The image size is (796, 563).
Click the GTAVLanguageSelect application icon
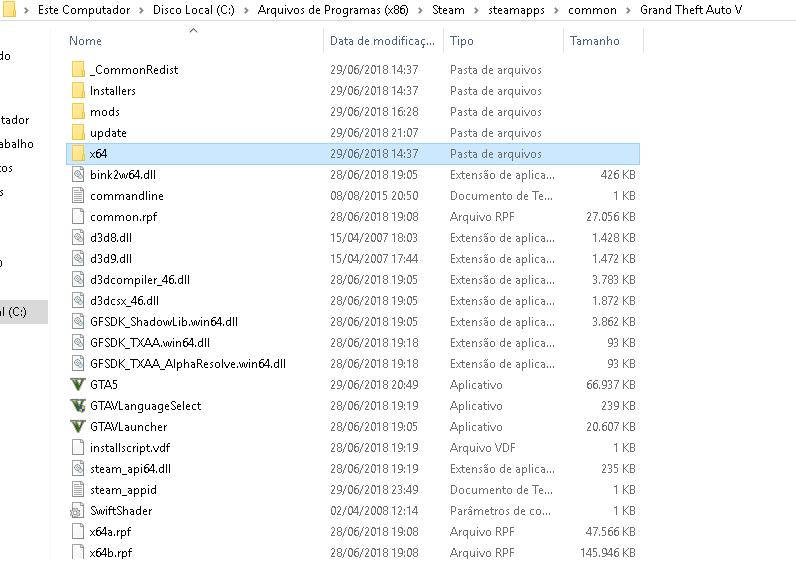pyautogui.click(x=78, y=406)
